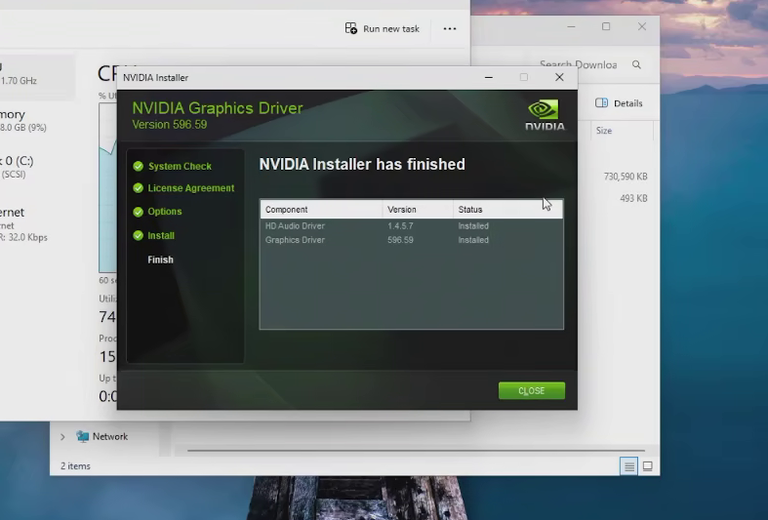Click the License Agreement checkmark icon
Image resolution: width=768 pixels, height=520 pixels.
point(138,188)
